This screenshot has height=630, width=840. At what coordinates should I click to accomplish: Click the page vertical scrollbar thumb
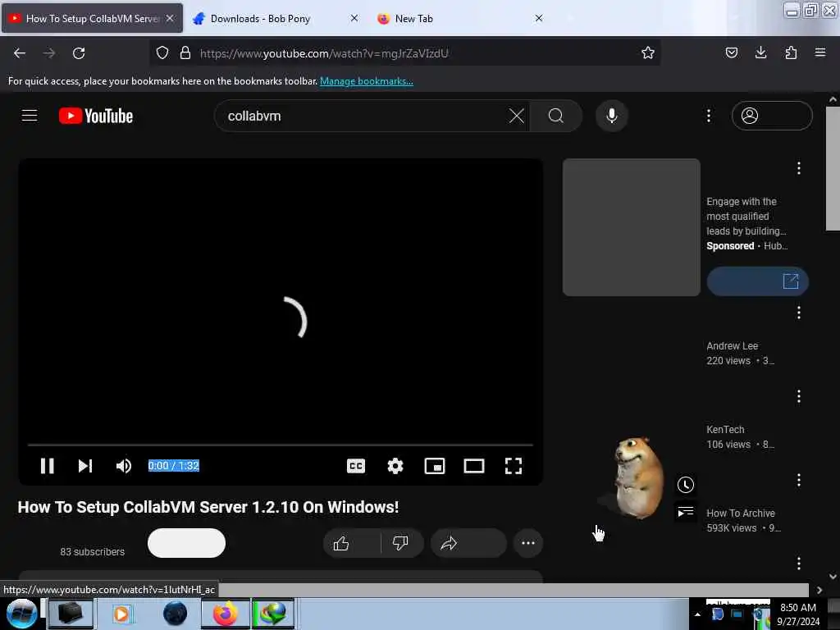tap(833, 168)
